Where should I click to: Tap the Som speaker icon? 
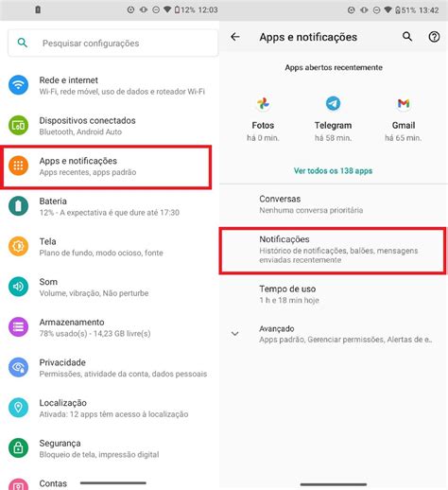point(18,287)
